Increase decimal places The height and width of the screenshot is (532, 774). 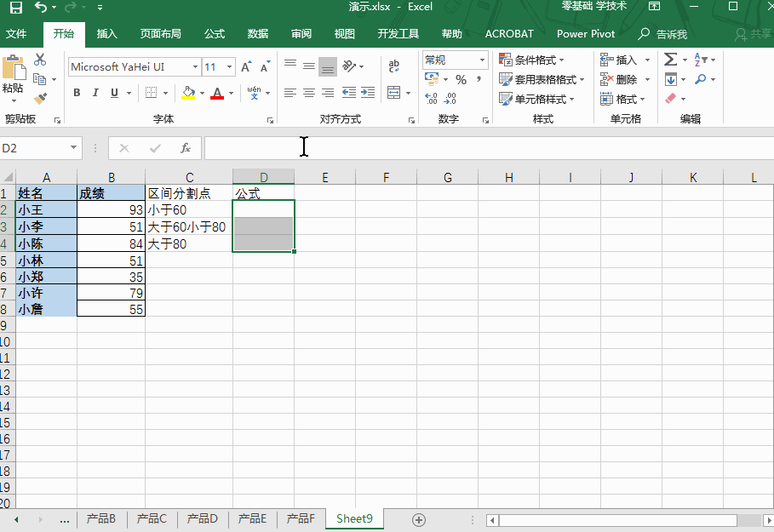click(431, 99)
